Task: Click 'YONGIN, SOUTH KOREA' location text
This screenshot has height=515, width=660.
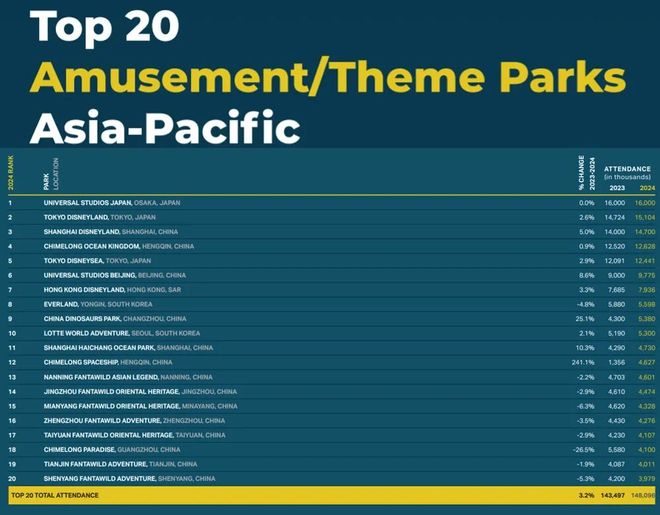Action: [117, 304]
